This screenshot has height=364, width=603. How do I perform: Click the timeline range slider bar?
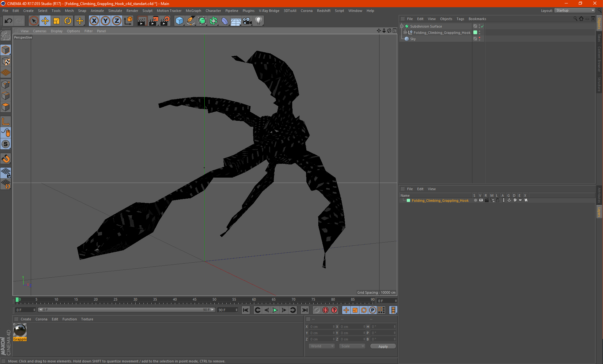point(127,310)
